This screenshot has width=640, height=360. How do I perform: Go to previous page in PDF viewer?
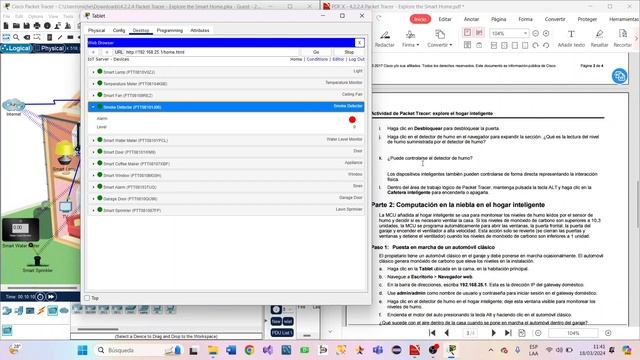[x=447, y=333]
